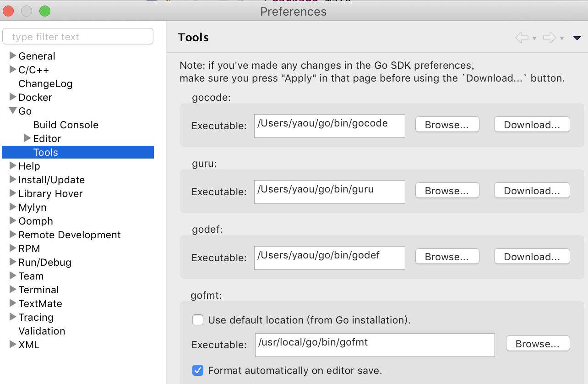Browse for the guru executable

[x=447, y=191]
